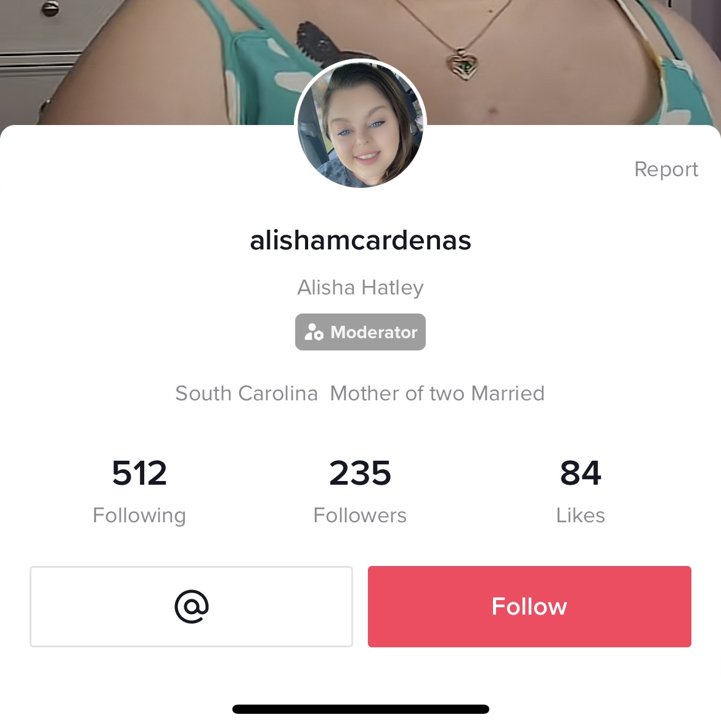Open the 235 Followers count
Image resolution: width=721 pixels, height=728 pixels.
(360, 492)
